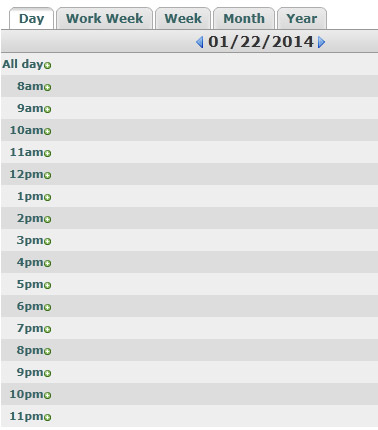Advance to next day with right arrow
This screenshot has height=430, width=378.
coord(321,42)
